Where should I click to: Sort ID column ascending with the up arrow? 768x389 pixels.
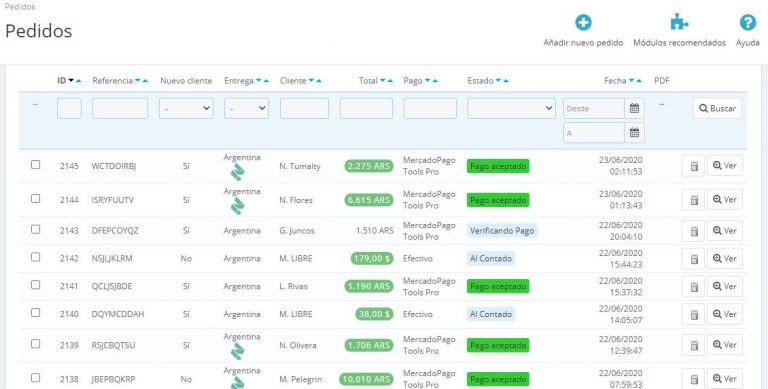(78, 81)
